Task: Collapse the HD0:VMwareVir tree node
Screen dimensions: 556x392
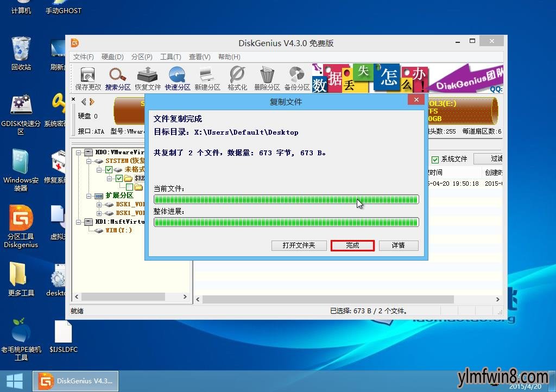Action: [x=79, y=153]
